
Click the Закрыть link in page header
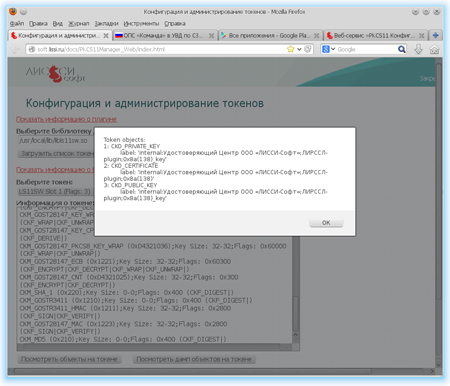[x=427, y=79]
